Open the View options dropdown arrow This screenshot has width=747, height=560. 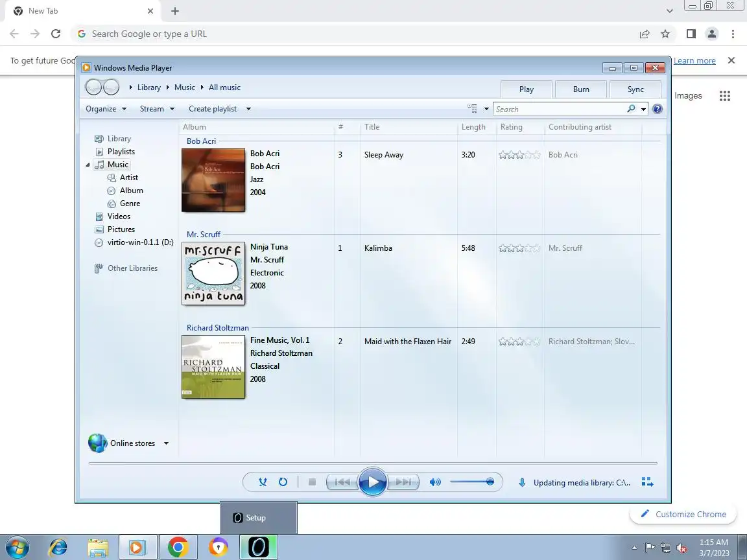[x=486, y=109]
